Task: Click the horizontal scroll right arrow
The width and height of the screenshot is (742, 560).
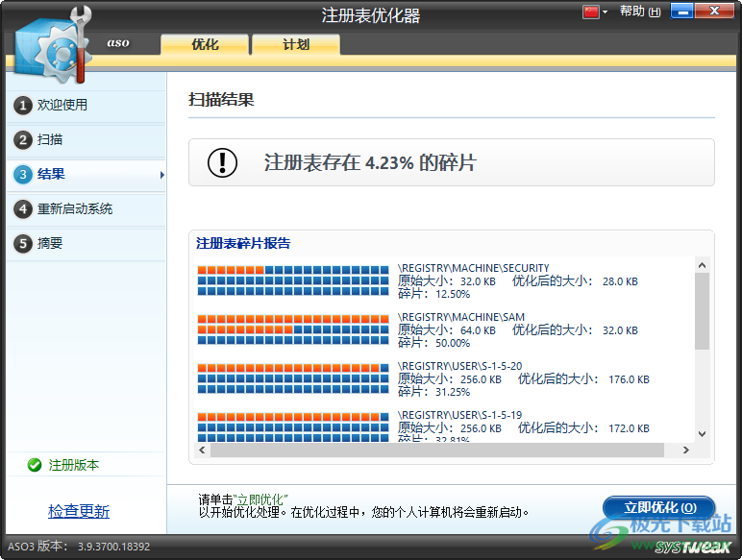Action: [686, 450]
